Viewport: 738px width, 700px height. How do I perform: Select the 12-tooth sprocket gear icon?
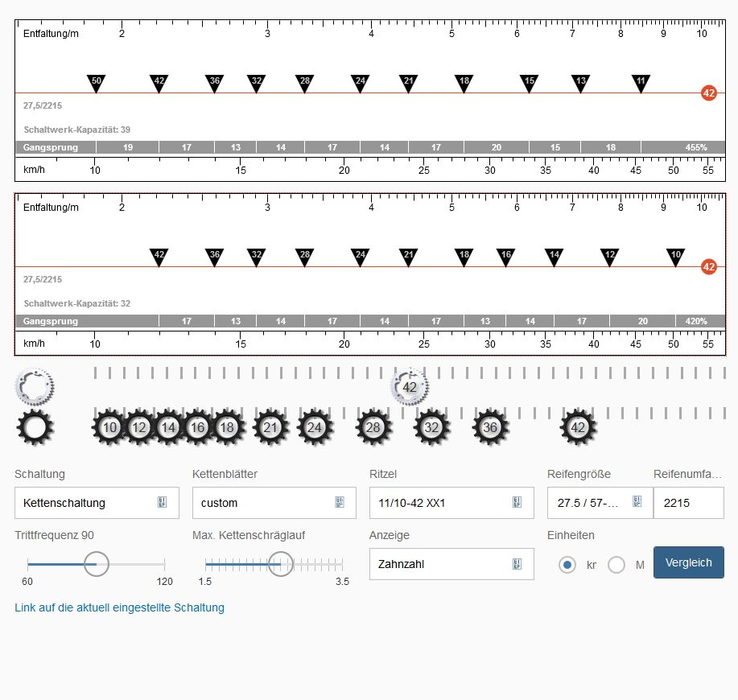point(139,427)
